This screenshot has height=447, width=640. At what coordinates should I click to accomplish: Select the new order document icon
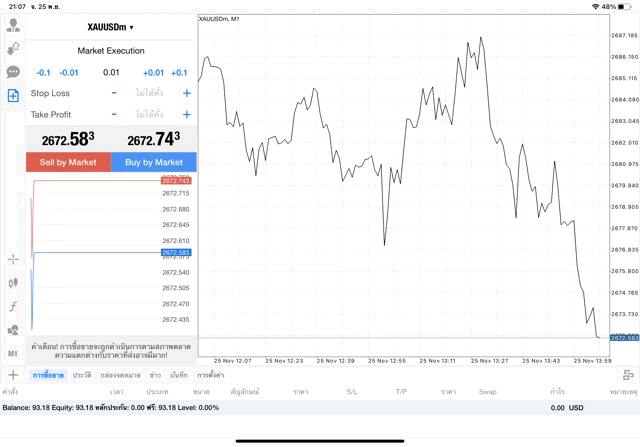tap(13, 96)
